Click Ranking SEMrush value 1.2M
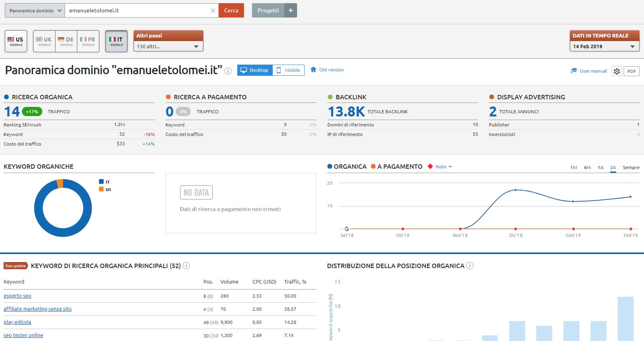Viewport: 644px width, 341px height. tap(120, 124)
